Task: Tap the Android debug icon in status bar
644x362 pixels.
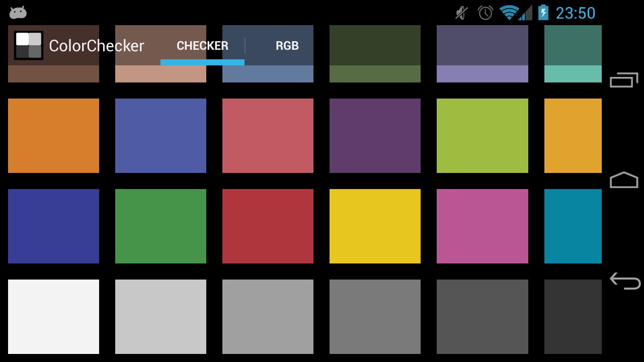Action: tap(18, 13)
